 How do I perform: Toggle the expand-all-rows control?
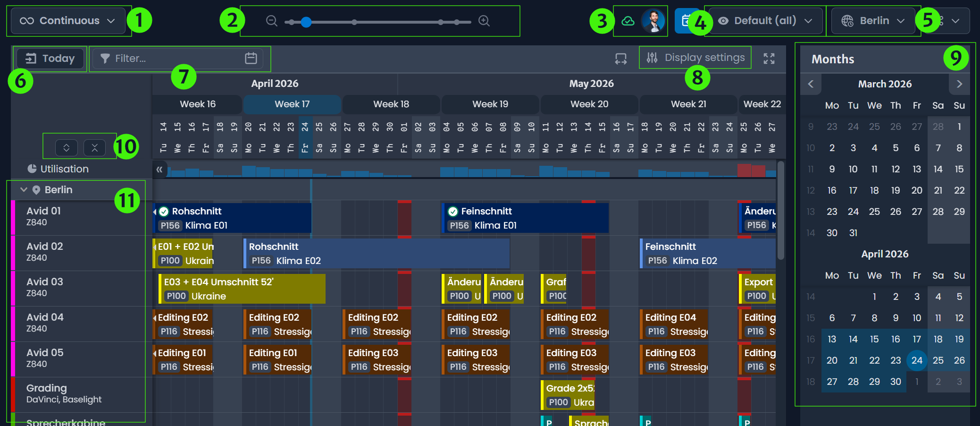(66, 147)
